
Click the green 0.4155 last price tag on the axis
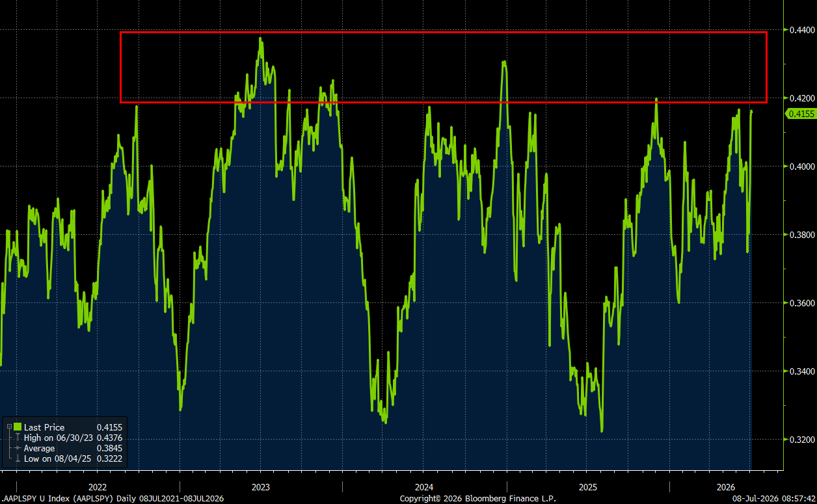tap(801, 114)
